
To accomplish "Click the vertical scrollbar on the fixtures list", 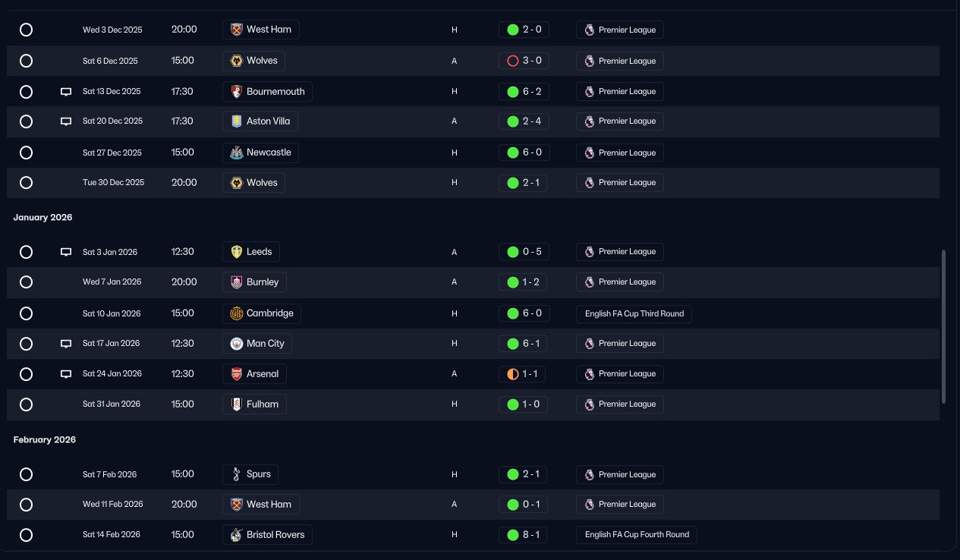I will point(943,326).
